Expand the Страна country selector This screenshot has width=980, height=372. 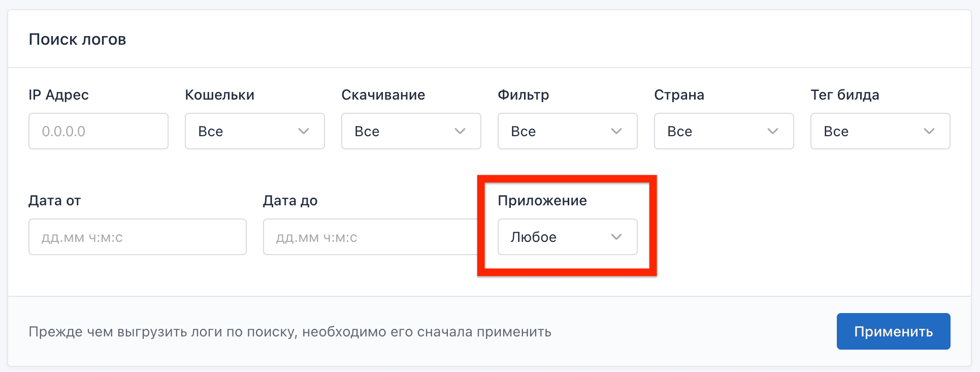click(x=724, y=131)
